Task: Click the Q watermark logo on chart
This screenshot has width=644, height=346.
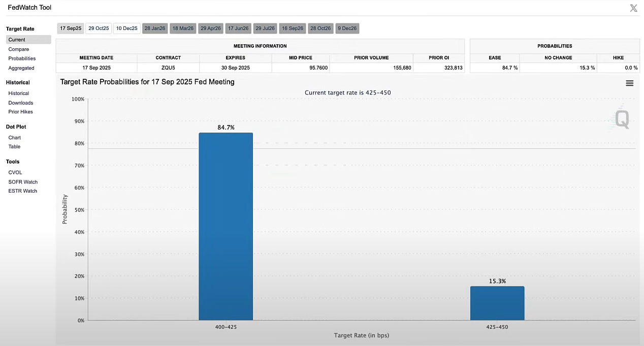Action: [x=622, y=119]
